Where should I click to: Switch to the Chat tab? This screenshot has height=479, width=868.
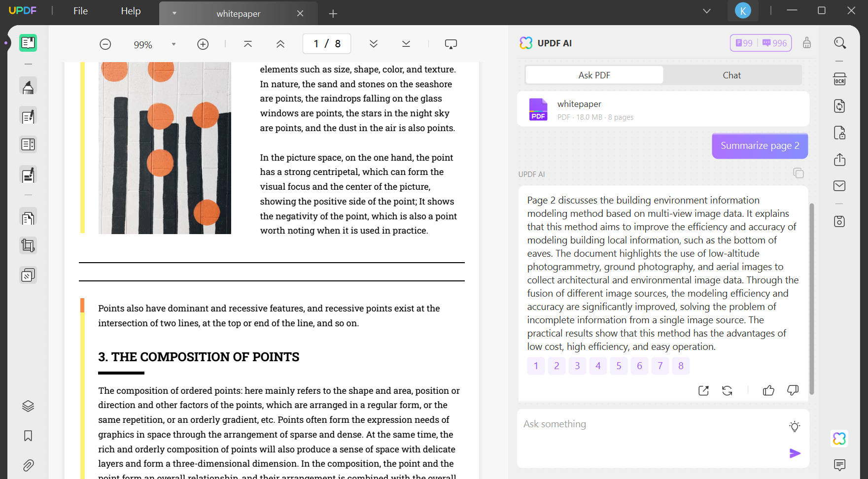tap(732, 75)
